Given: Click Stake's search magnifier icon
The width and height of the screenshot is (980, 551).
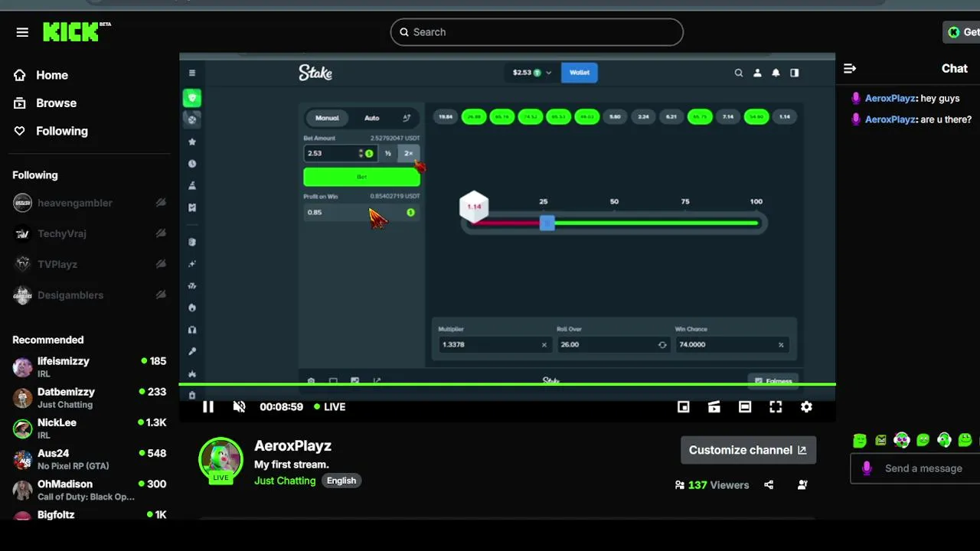Looking at the screenshot, I should pyautogui.click(x=739, y=73).
